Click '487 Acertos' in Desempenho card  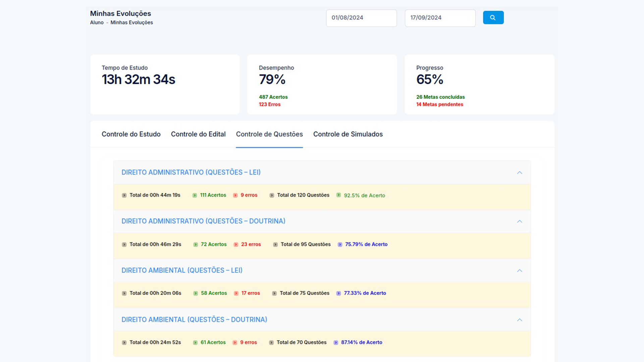pyautogui.click(x=273, y=97)
